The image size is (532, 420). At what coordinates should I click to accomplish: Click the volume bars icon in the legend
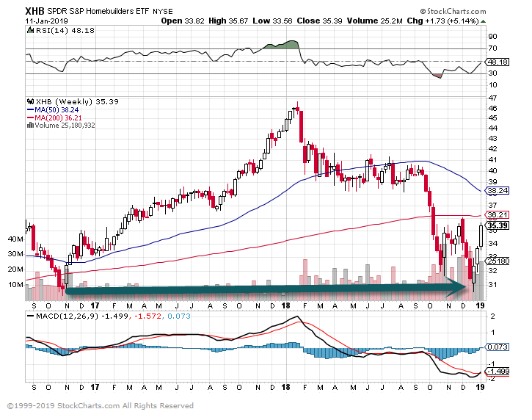tap(30, 126)
